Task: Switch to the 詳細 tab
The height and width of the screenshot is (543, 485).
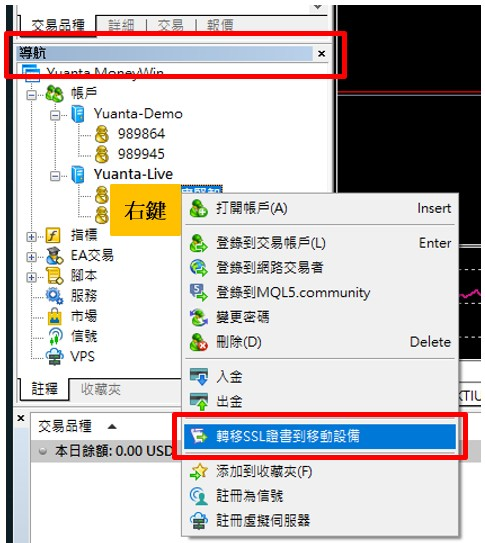Action: [x=121, y=25]
